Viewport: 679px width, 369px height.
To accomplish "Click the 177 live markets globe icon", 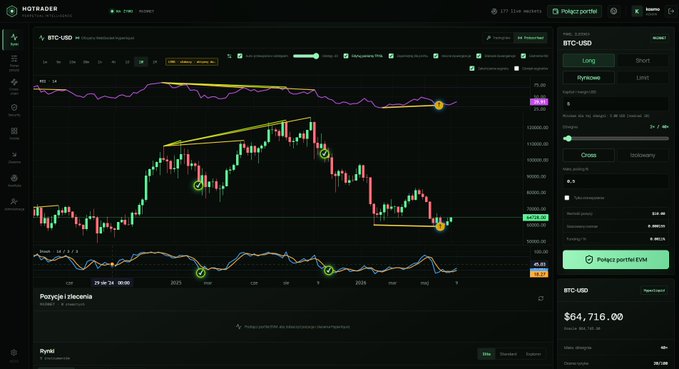I will click(x=494, y=11).
